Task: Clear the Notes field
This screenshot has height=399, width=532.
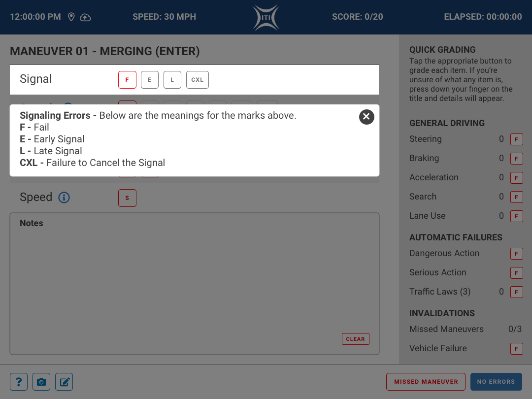Action: [x=355, y=339]
